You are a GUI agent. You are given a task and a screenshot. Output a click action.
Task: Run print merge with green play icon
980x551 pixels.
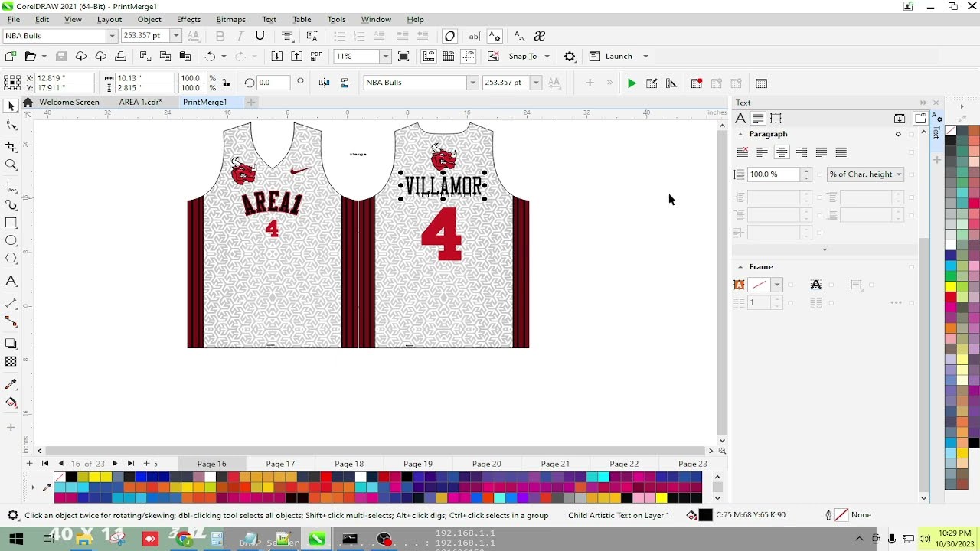(x=632, y=83)
